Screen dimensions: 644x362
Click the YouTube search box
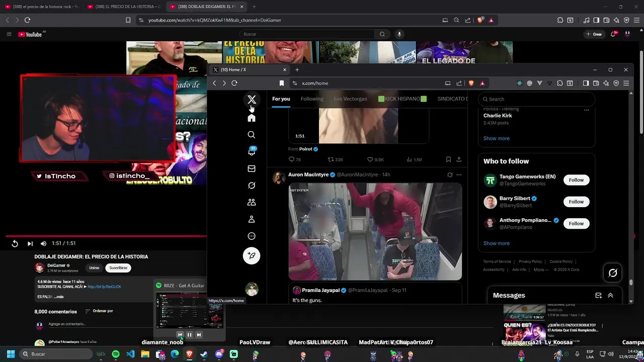pos(307,34)
